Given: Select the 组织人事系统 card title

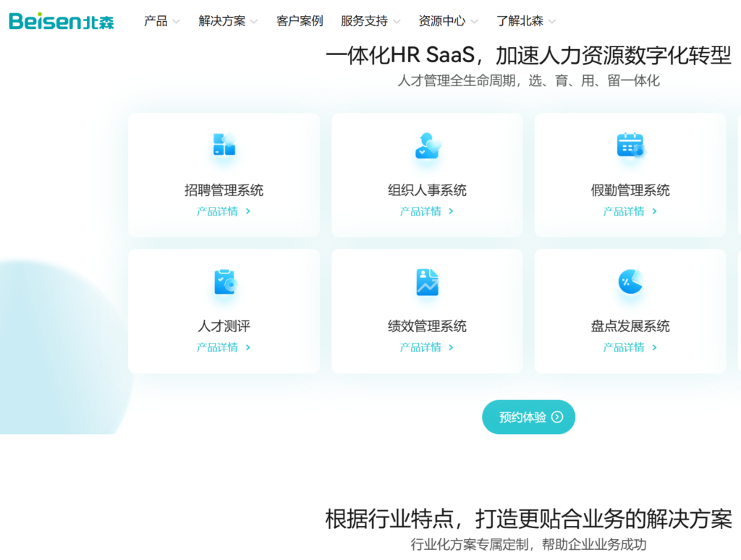Looking at the screenshot, I should click(x=427, y=190).
